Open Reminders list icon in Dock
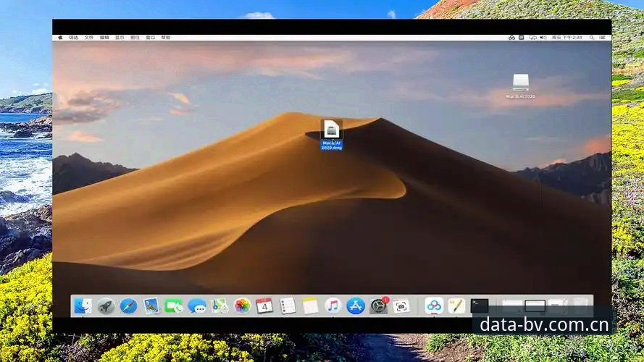This screenshot has height=362, width=644. coord(288,306)
